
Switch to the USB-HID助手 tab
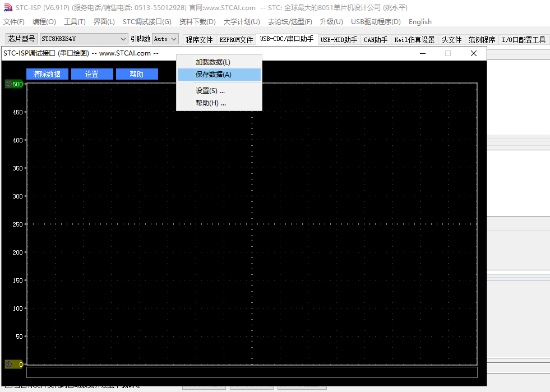click(x=339, y=40)
